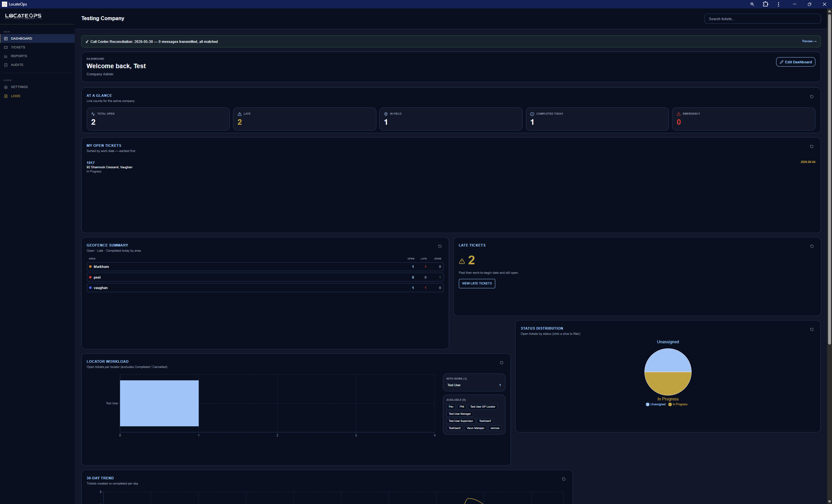Screen dimensions: 832x504
Task: Click Test User row under With Work
Action: click(x=474, y=385)
